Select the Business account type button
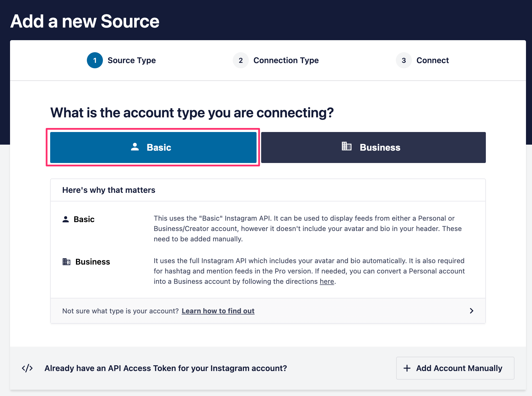The image size is (532, 396). 373,147
